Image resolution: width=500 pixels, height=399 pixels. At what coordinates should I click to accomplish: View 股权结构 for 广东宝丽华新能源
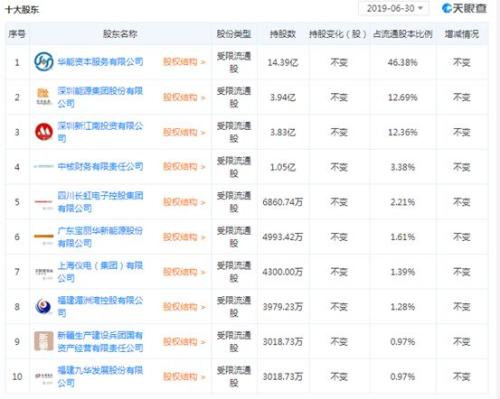(184, 237)
